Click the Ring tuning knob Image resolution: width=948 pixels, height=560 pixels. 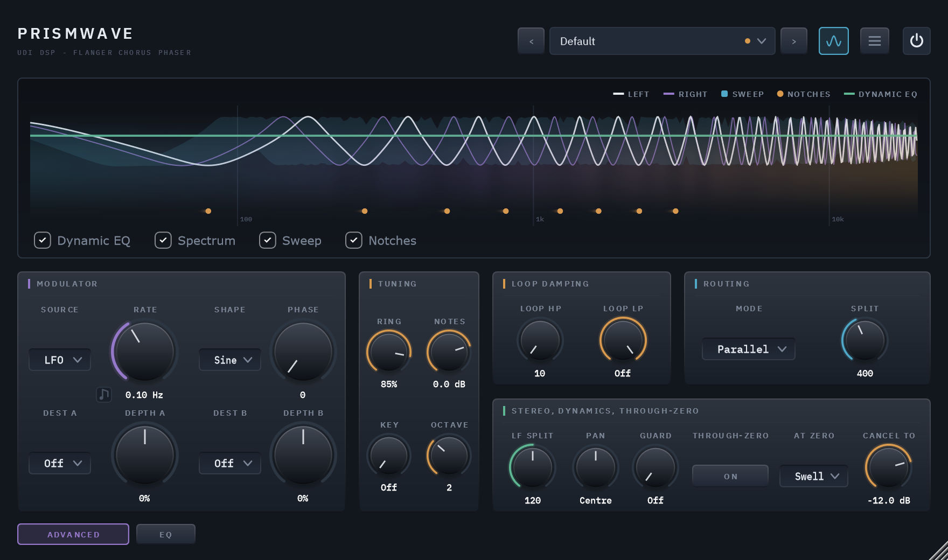(x=389, y=352)
